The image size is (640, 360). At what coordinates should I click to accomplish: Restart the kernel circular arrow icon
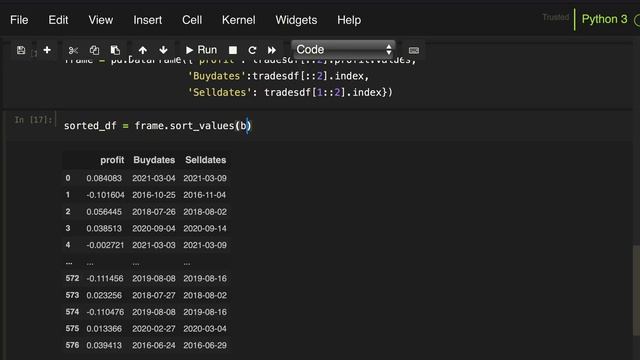252,50
